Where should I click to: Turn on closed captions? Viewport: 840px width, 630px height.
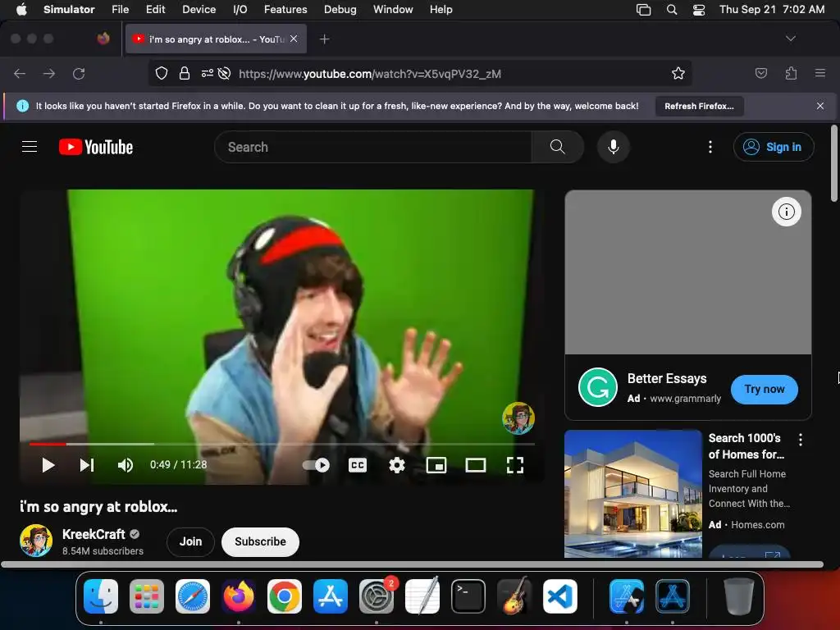point(358,465)
